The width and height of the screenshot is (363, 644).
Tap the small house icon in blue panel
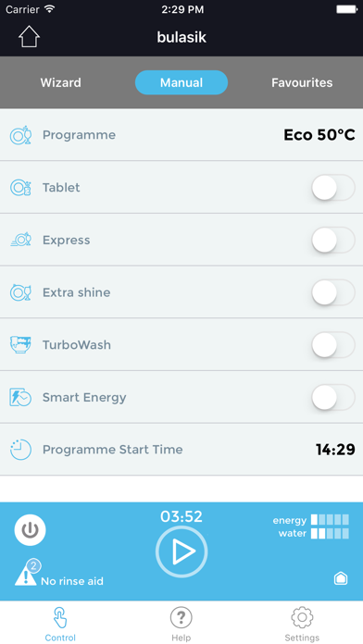341,578
